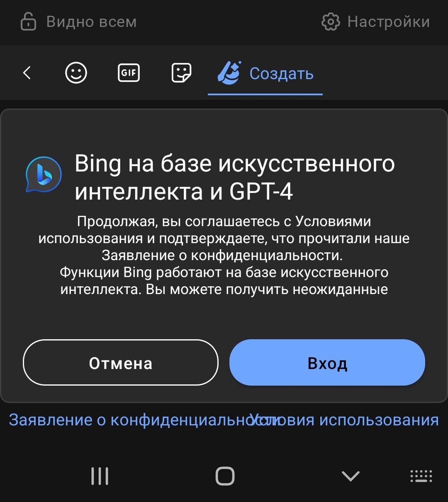Select the paintbrush Create icon

(229, 73)
